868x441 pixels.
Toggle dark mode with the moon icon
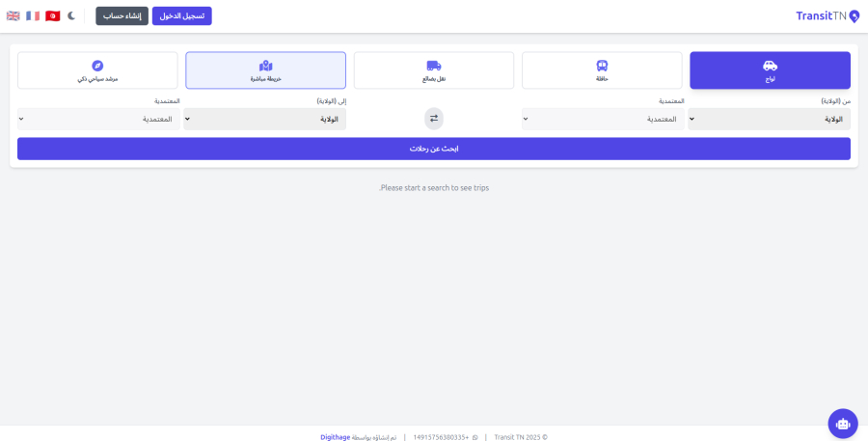click(70, 16)
